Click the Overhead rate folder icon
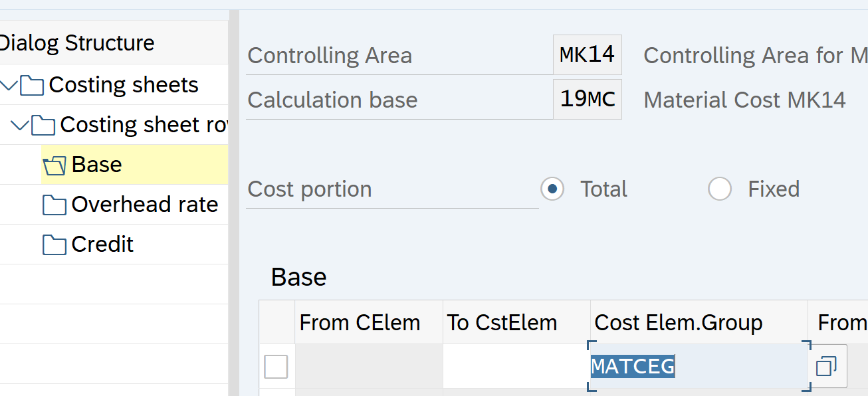Viewport: 868px width, 396px height. (x=54, y=205)
